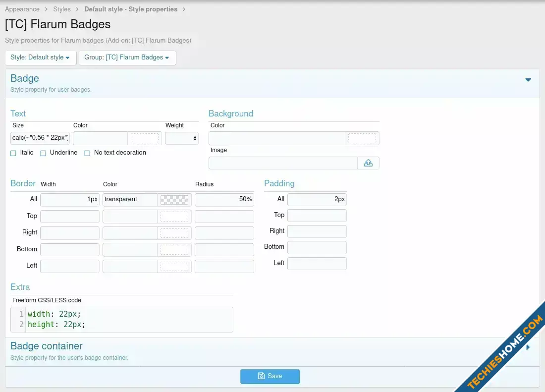This screenshot has height=392, width=545.
Task: Click the Padding Right field
Action: pyautogui.click(x=317, y=231)
